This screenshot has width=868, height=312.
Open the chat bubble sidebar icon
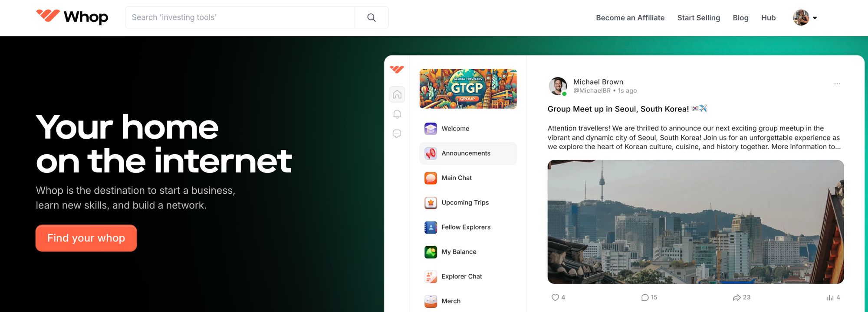coord(397,134)
